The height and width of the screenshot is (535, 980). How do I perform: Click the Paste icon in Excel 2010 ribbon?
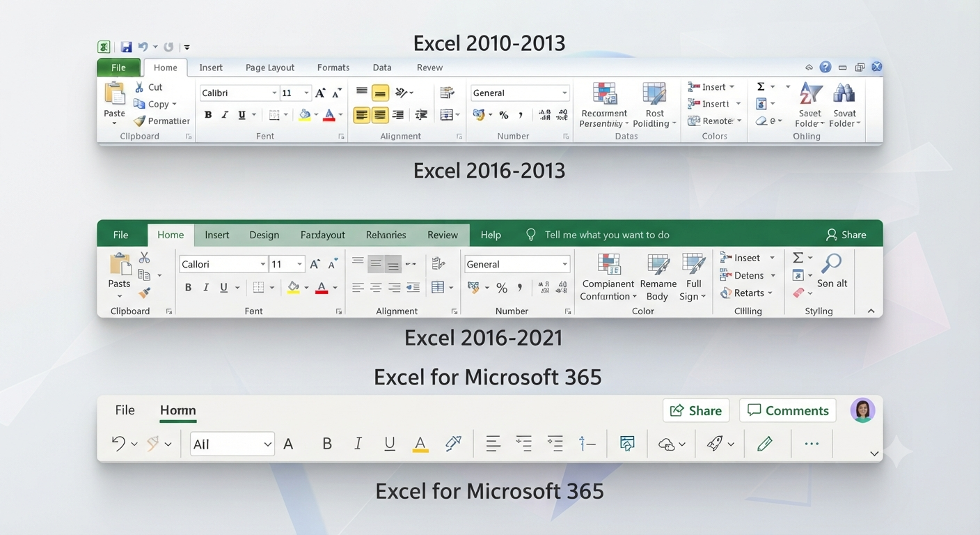point(114,93)
